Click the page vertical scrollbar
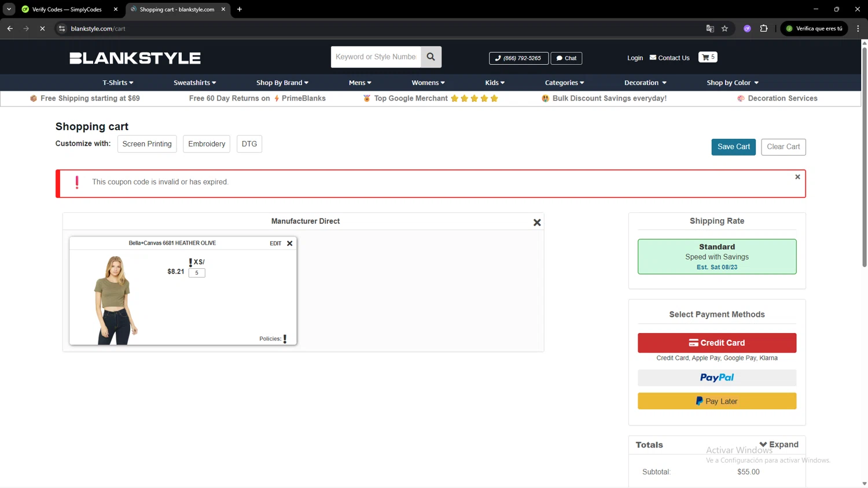Viewport: 868px width, 488px height. [865, 156]
